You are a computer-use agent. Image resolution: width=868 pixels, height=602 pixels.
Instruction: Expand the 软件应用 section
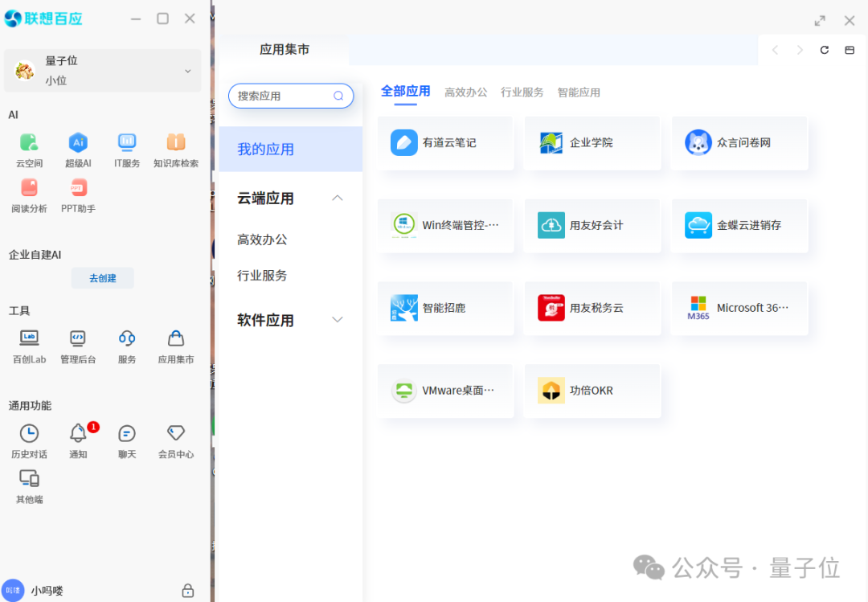pyautogui.click(x=338, y=319)
